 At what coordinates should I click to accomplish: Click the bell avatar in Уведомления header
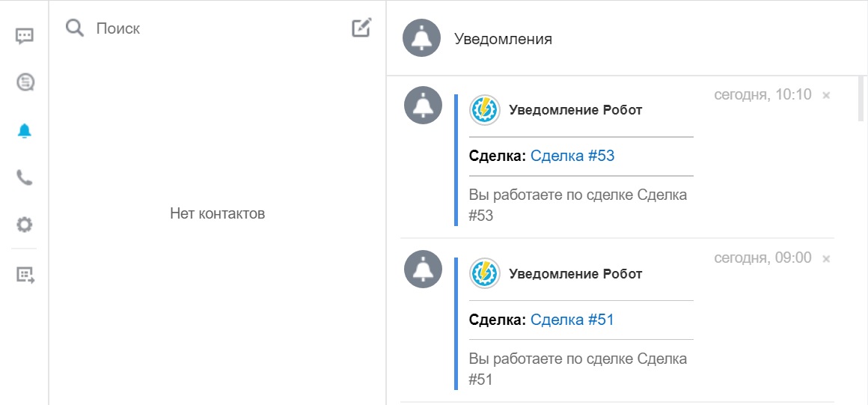coord(421,38)
